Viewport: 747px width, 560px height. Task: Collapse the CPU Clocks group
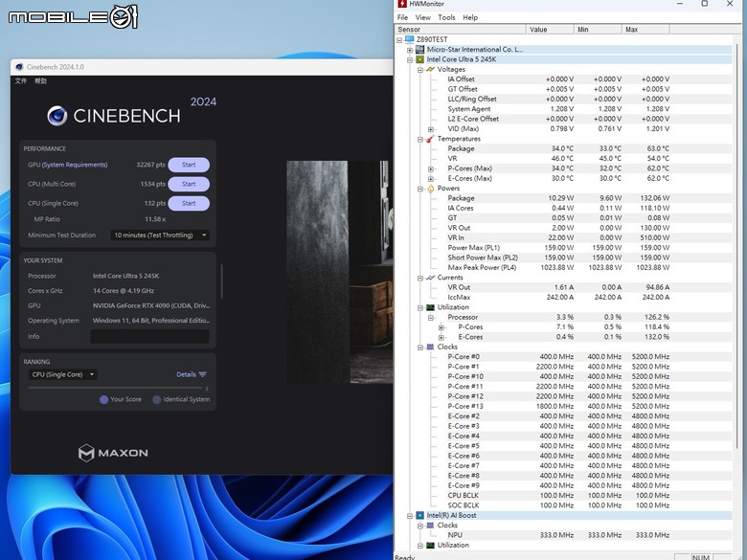[420, 347]
